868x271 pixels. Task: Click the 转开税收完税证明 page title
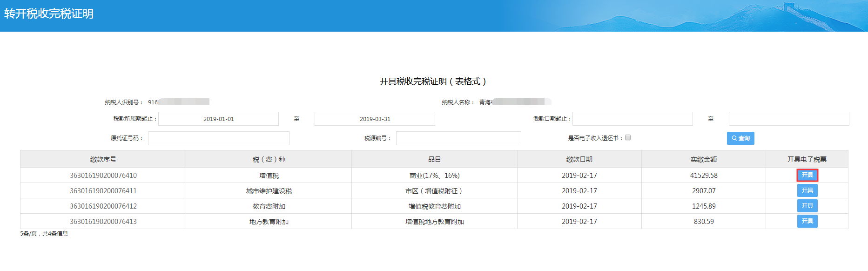pyautogui.click(x=49, y=14)
